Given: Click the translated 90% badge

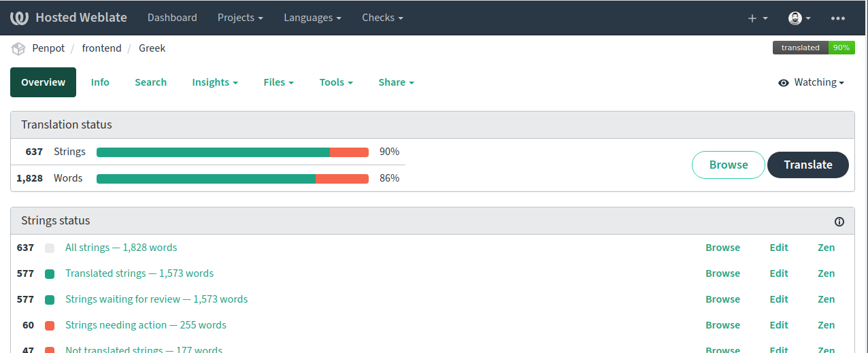Looking at the screenshot, I should click(x=814, y=48).
